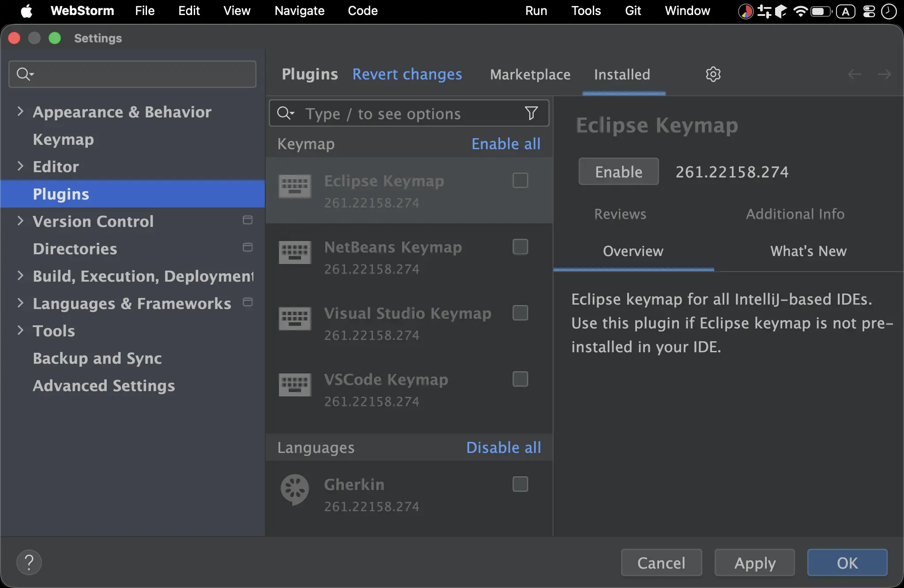Open the Apple menu
904x588 pixels.
pos(26,11)
